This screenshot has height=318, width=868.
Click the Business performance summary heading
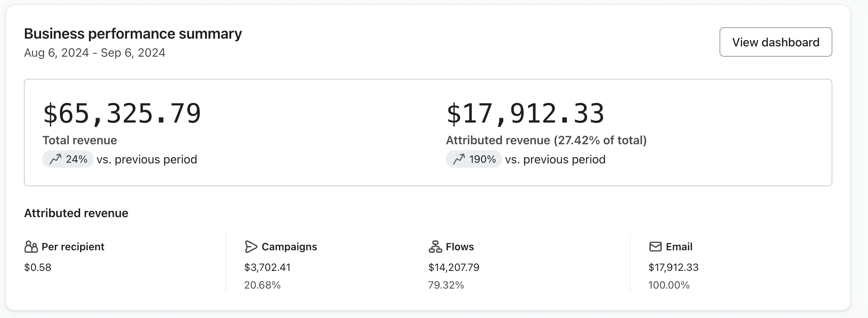tap(133, 34)
